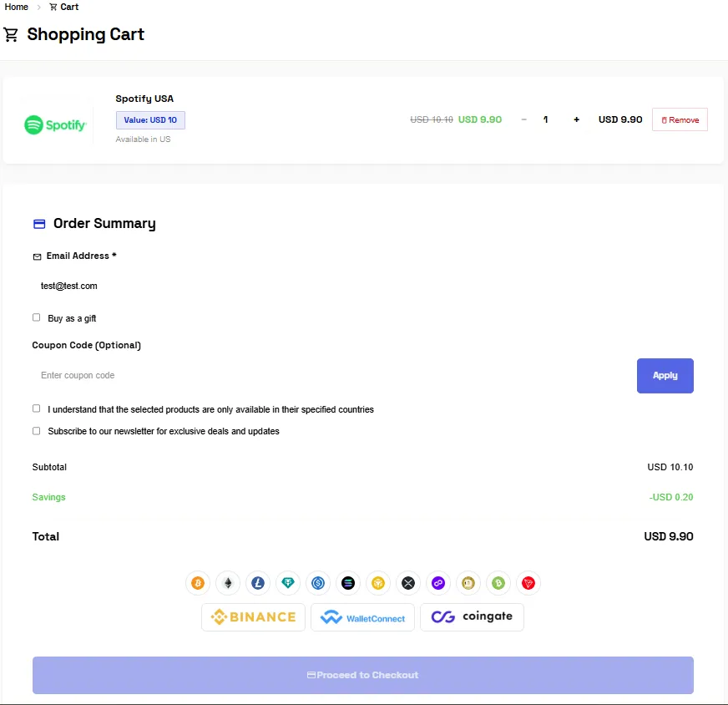Subscribe to the newsletter checkbox
Image resolution: width=728 pixels, height=705 pixels.
36,430
